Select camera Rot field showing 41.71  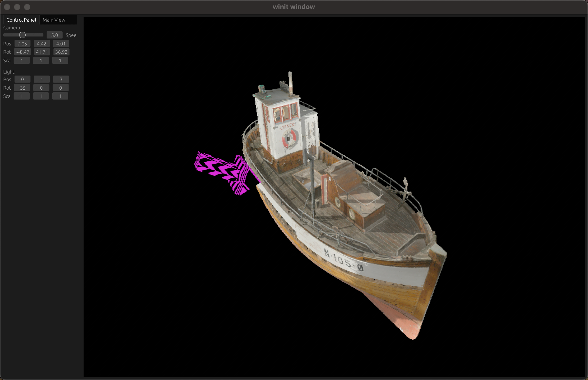(42, 52)
